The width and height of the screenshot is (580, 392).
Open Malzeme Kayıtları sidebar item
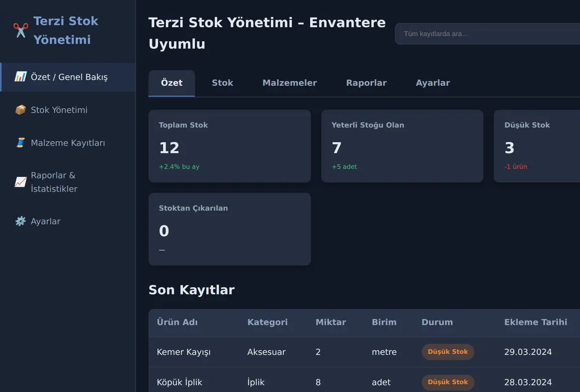coord(68,143)
